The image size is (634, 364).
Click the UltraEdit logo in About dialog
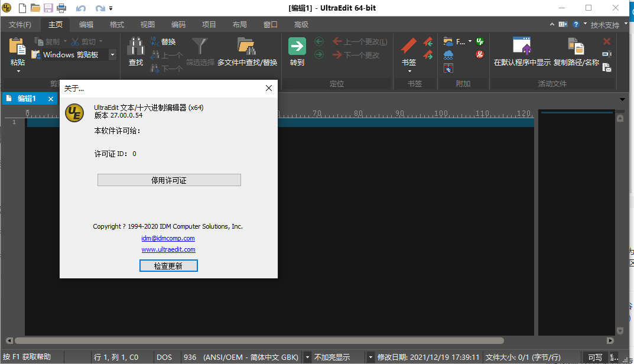coord(74,112)
